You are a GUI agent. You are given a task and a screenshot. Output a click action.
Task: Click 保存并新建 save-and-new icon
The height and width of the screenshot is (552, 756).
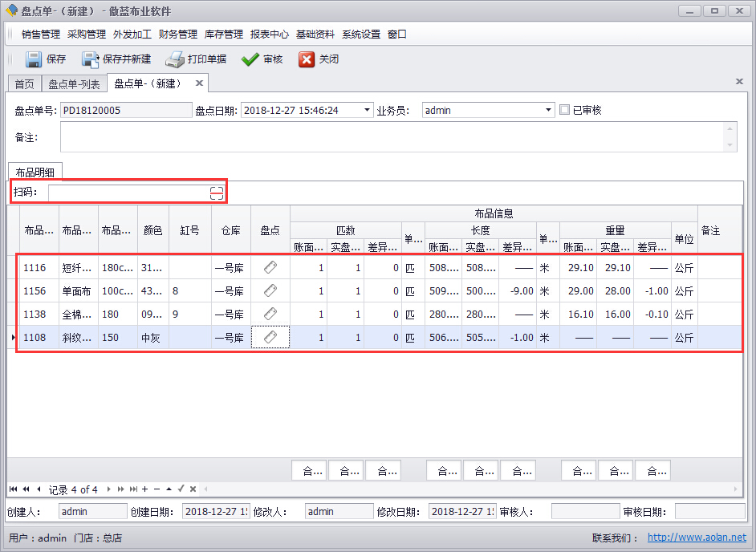point(90,59)
